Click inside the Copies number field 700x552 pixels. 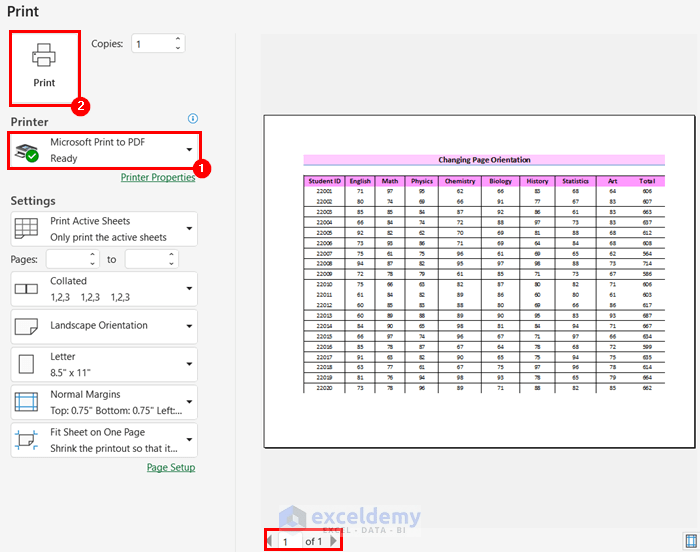coord(153,44)
